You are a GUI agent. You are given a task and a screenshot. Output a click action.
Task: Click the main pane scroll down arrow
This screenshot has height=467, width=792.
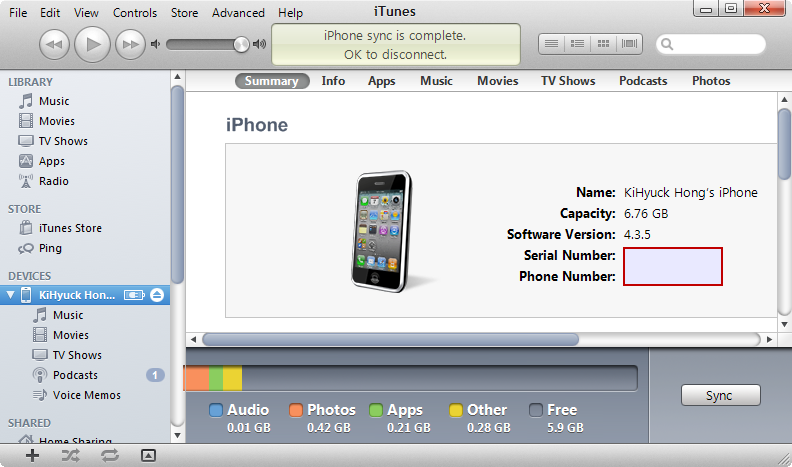pos(784,325)
